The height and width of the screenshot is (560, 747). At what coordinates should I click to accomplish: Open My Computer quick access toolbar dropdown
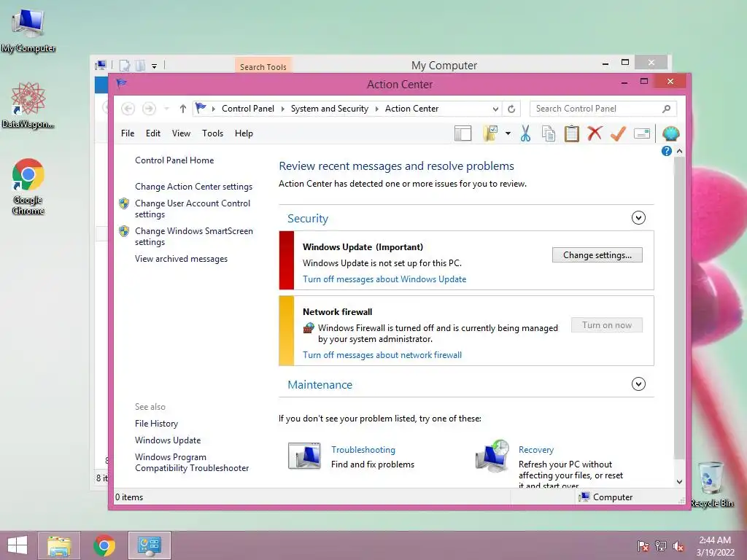point(155,66)
